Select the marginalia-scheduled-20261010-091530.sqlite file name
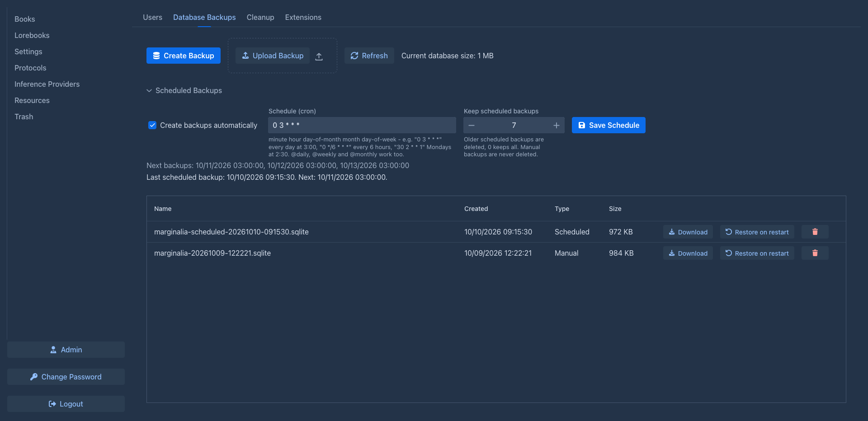Screen dimensions: 868x421 tap(231, 232)
